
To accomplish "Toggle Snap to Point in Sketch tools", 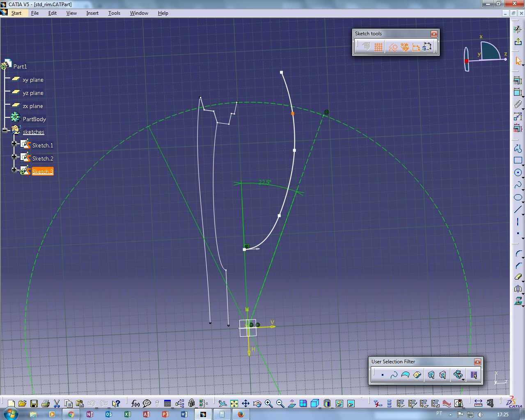I will pos(378,47).
